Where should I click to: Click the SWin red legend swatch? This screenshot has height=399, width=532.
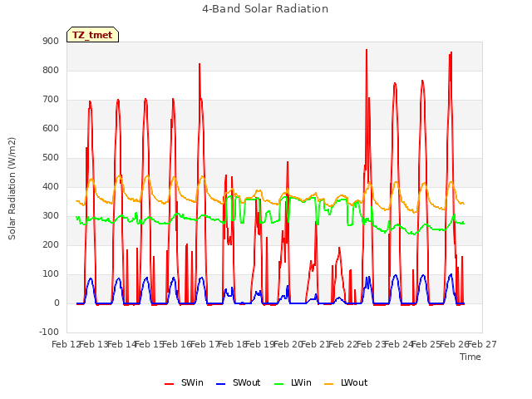tap(169, 384)
